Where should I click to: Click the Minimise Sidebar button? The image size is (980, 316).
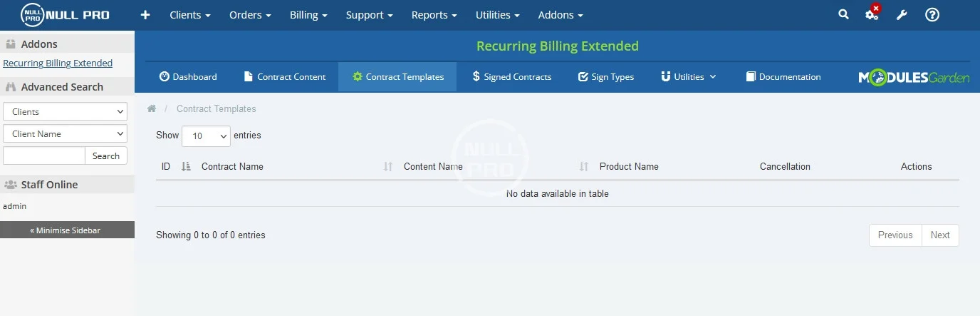coord(66,230)
